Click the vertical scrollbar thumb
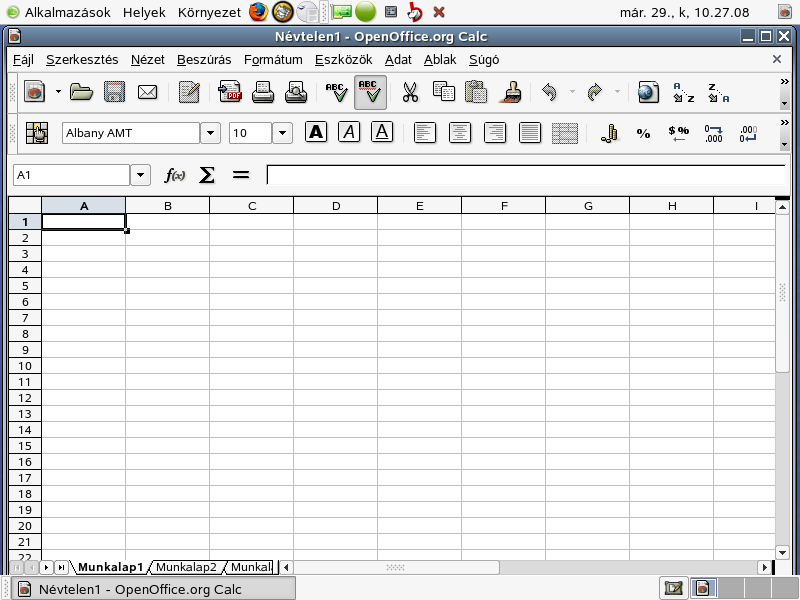 point(782,293)
